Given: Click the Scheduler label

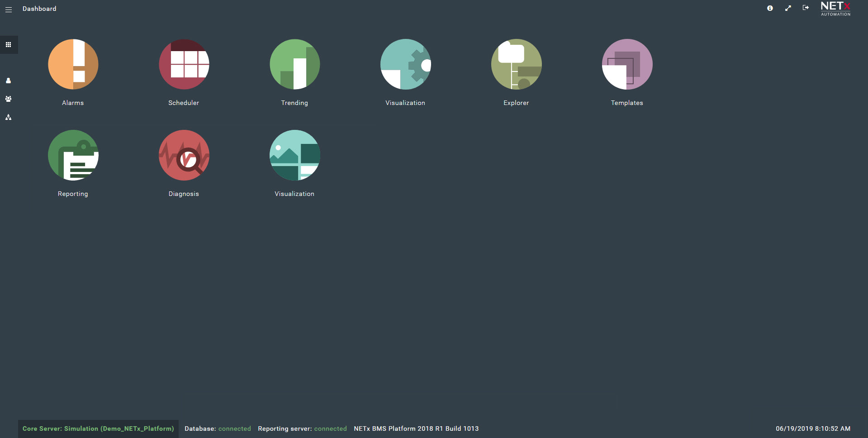Looking at the screenshot, I should (x=184, y=103).
